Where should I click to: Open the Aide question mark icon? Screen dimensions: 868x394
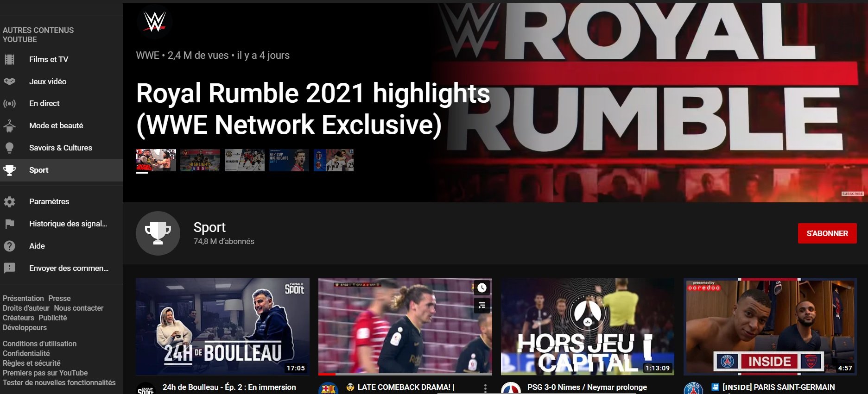click(9, 246)
